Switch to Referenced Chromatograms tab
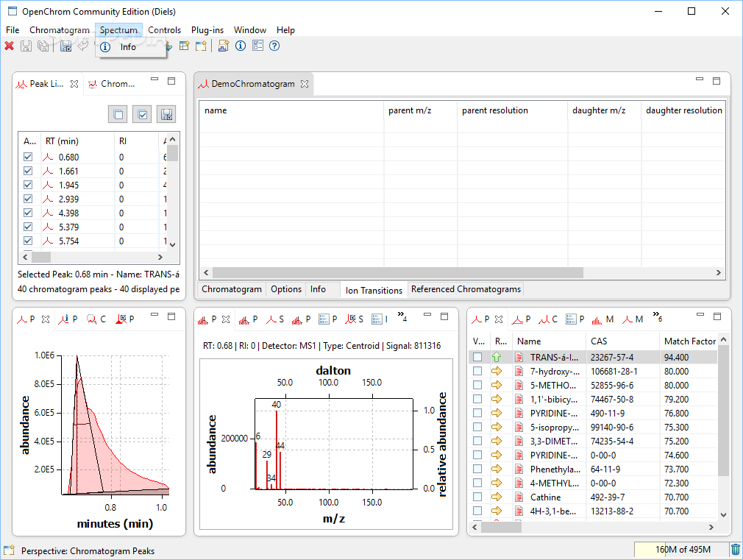The width and height of the screenshot is (743, 560). [x=466, y=289]
